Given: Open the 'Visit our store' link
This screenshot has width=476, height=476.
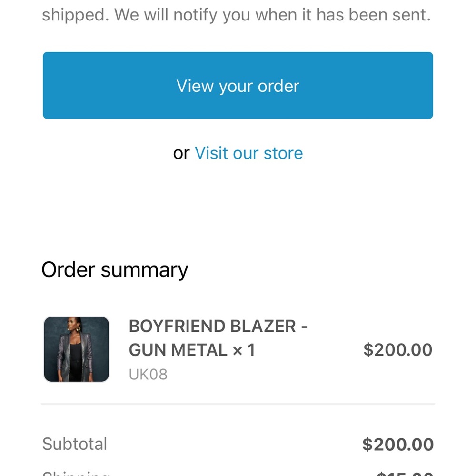Looking at the screenshot, I should (x=248, y=153).
